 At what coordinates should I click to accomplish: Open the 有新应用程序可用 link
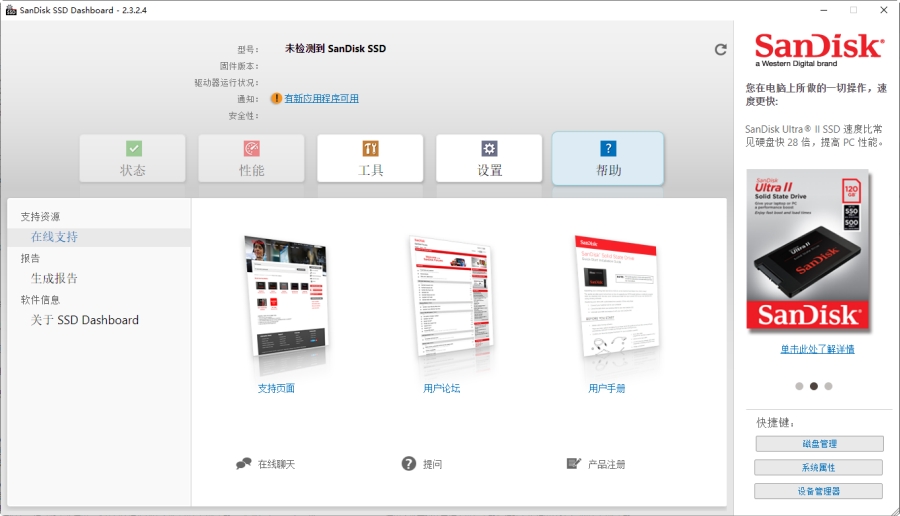321,99
